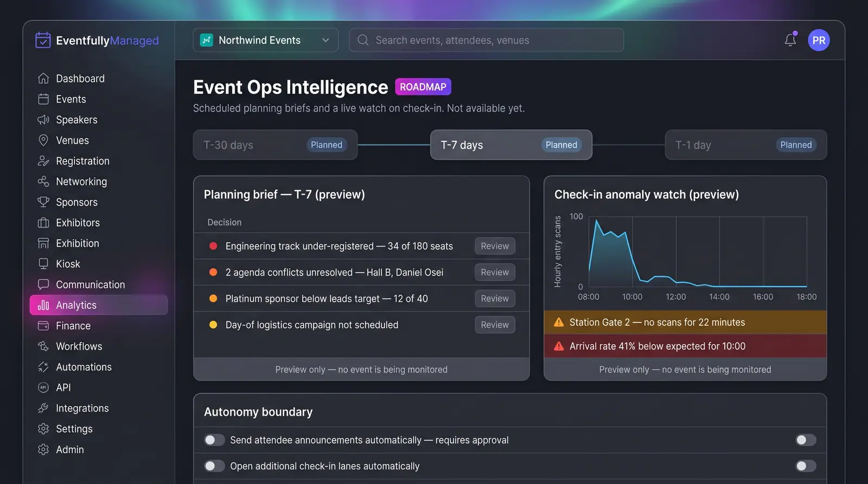Click the Decision column header
The image size is (868, 484).
(x=225, y=222)
